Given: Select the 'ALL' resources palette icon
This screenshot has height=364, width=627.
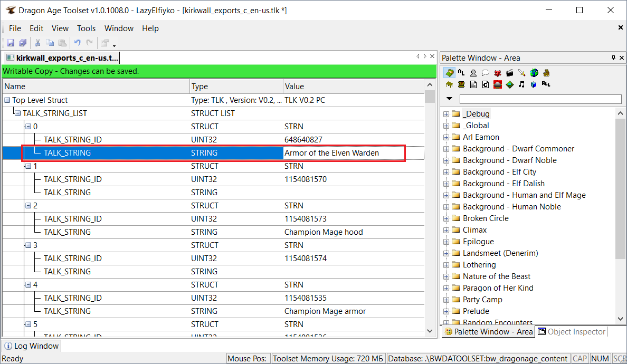Looking at the screenshot, I should tap(546, 84).
